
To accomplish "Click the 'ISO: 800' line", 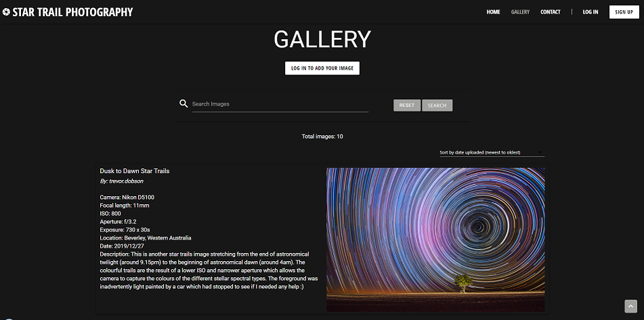I will [x=110, y=214].
